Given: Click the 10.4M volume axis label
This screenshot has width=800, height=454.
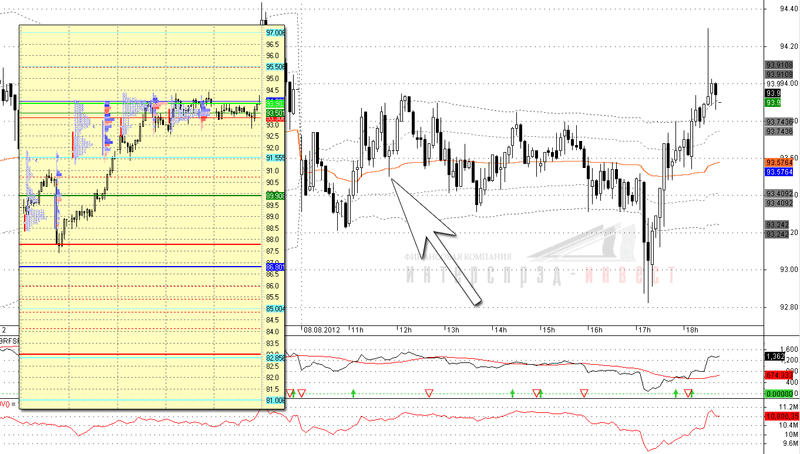Looking at the screenshot, I should pos(789,425).
